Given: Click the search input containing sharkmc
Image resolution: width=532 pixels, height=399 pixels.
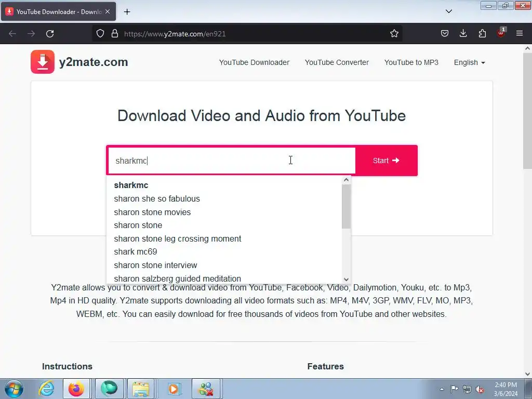Looking at the screenshot, I should click(x=231, y=161).
